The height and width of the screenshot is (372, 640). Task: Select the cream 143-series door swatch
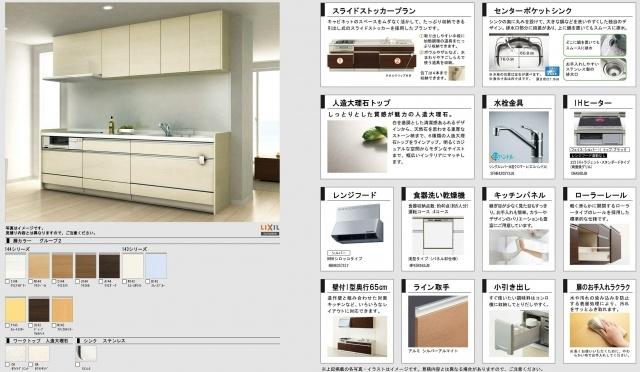coord(133,265)
